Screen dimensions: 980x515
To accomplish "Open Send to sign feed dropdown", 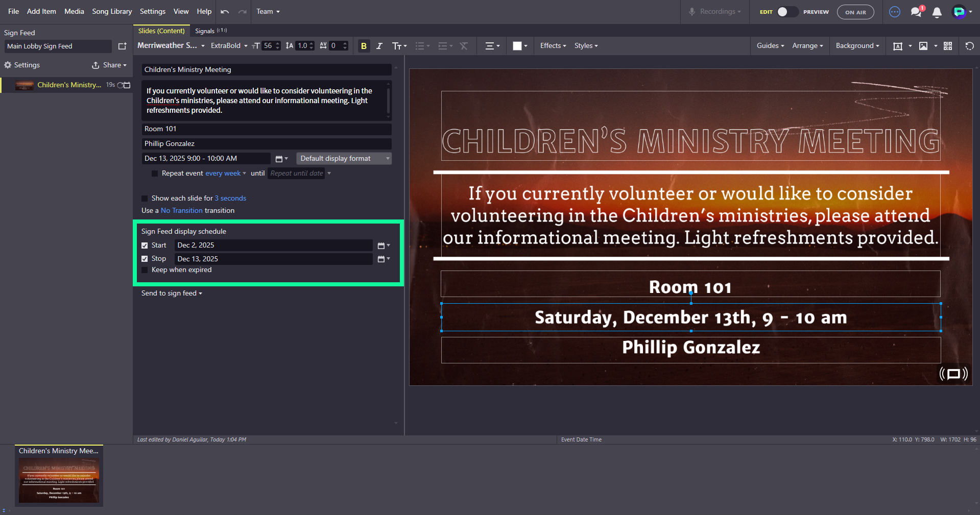I will click(172, 293).
